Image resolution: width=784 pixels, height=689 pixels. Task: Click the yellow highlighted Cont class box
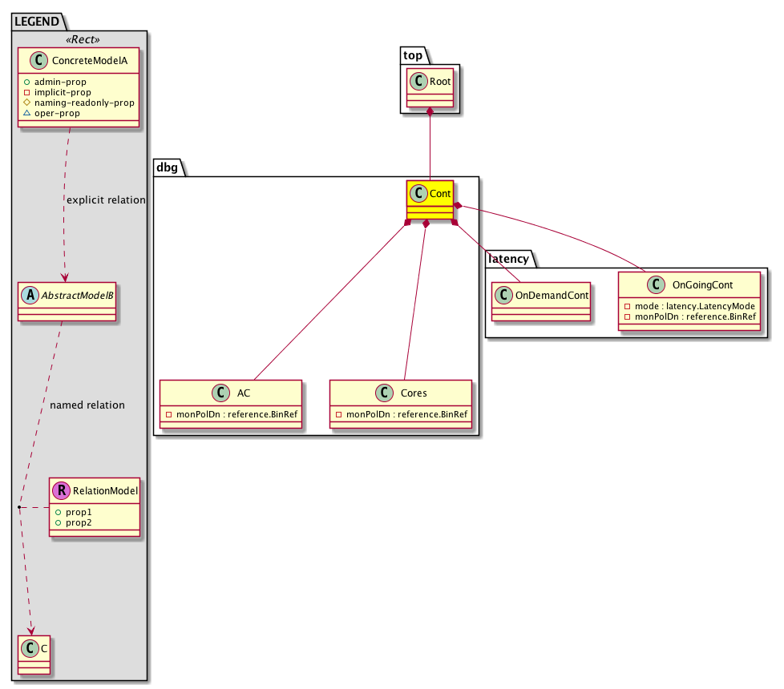point(430,199)
